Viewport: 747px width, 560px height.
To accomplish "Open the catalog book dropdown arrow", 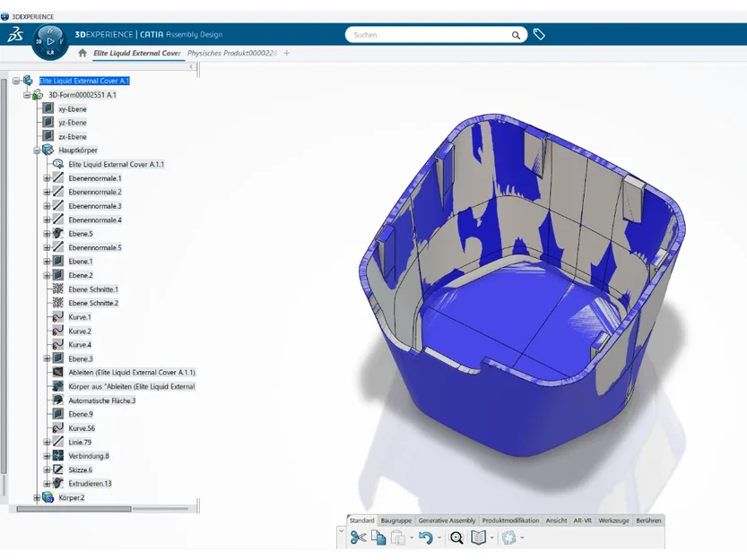I will (492, 538).
